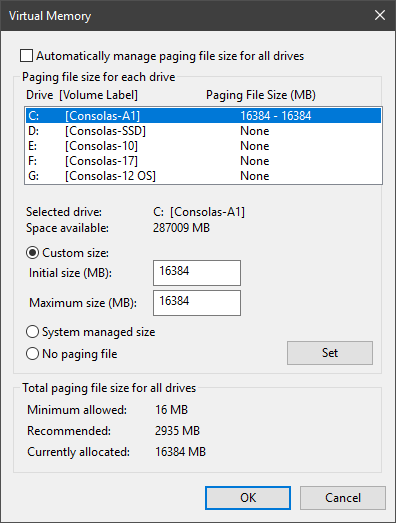Select drive F: [Consolas-17] row
This screenshot has width=396, height=523.
[x=203, y=161]
